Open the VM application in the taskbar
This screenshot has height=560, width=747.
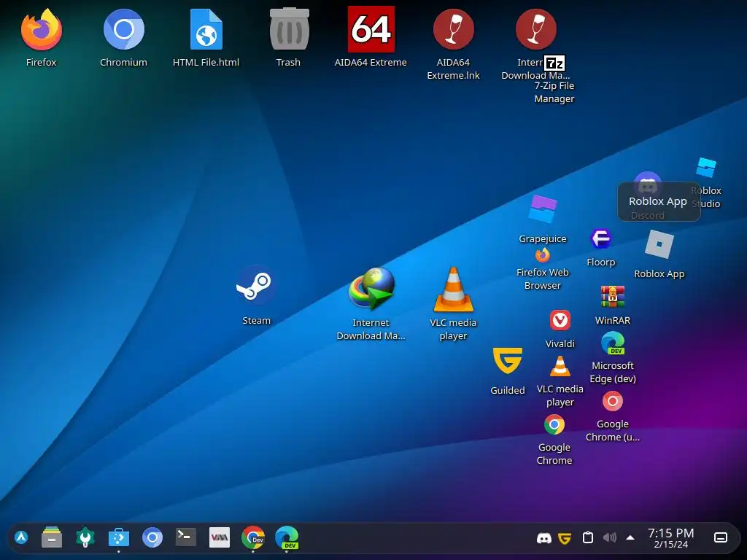(220, 537)
